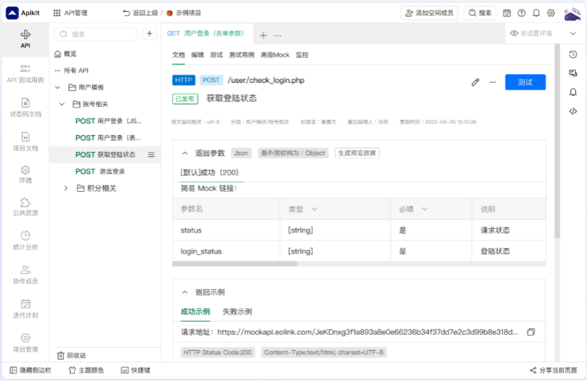Switch to the 测试 tab
This screenshot has height=382, width=588.
click(x=216, y=54)
